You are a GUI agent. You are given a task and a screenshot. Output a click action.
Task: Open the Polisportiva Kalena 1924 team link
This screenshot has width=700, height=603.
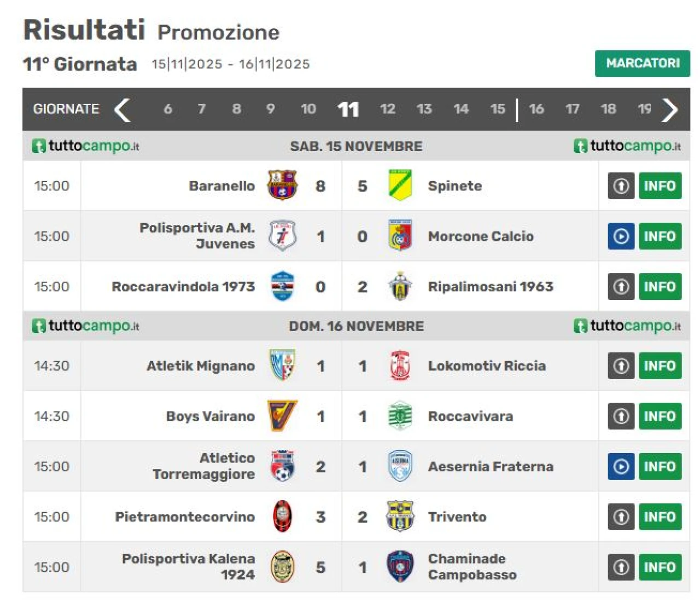coord(188,567)
